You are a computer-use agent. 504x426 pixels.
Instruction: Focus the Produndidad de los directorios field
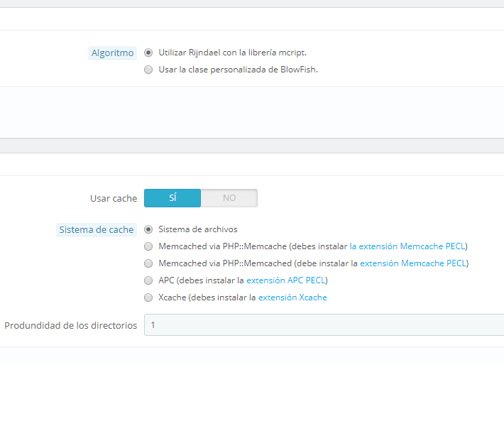point(324,325)
